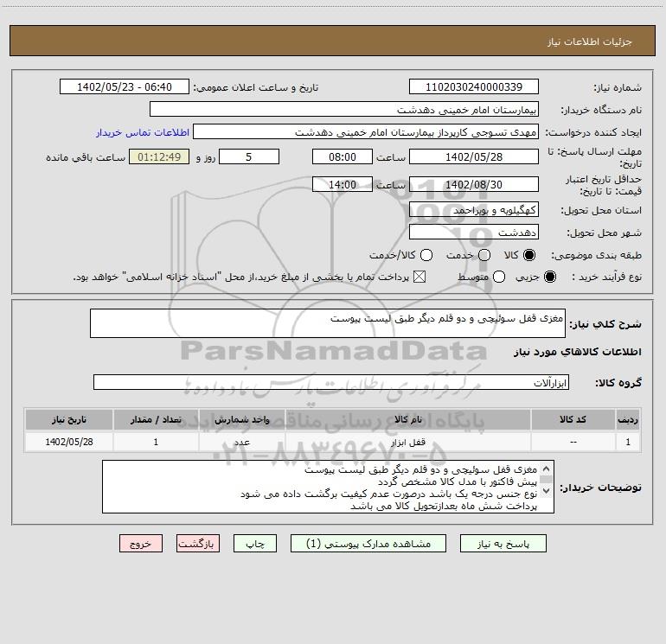The image size is (666, 644).
Task: Click the page title جزئیات اطلاعات نیاز
Action: point(589,41)
